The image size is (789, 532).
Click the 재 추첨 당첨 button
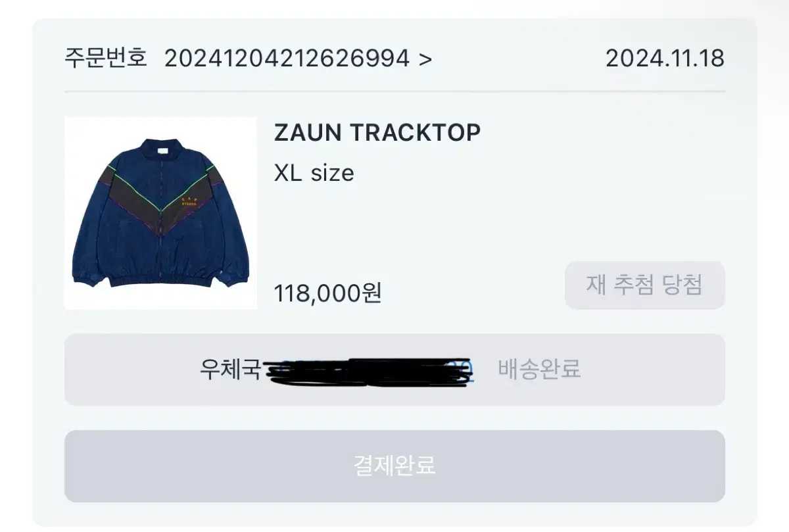click(x=644, y=285)
